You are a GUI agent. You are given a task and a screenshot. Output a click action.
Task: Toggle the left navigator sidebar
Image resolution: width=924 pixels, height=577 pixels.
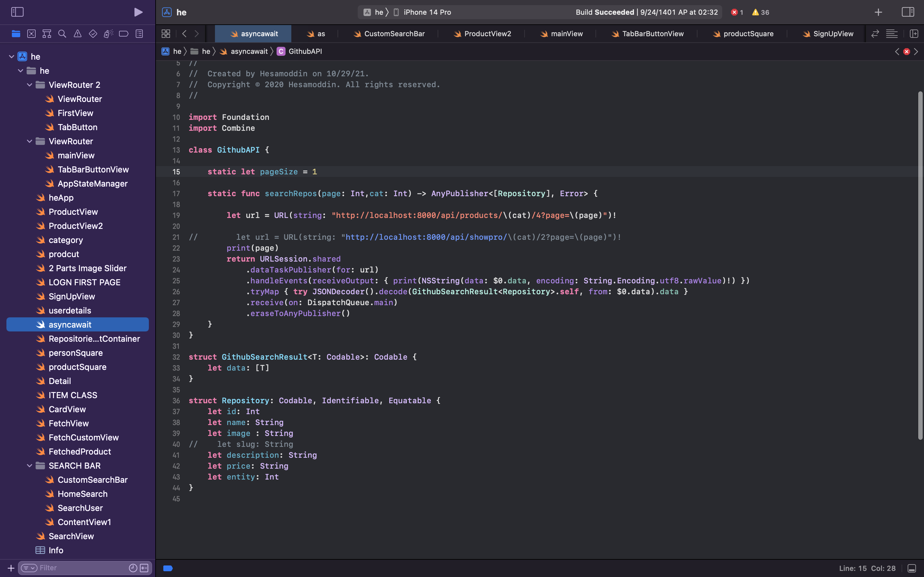[17, 12]
